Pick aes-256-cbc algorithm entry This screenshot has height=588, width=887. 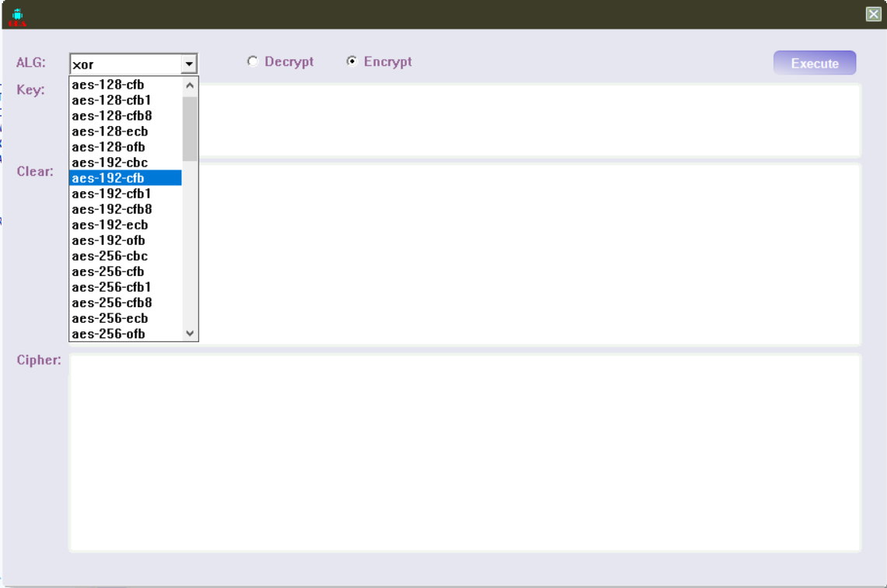coord(125,256)
